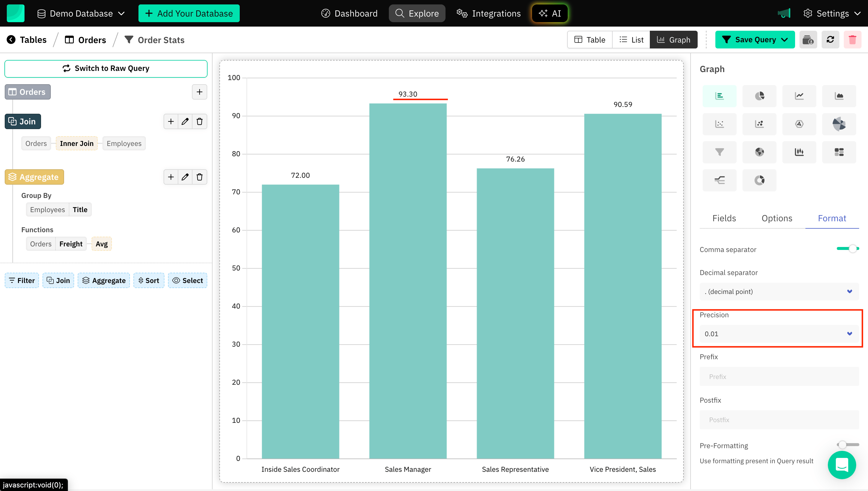This screenshot has width=868, height=491.
Task: Click the refresh query icon
Action: (x=830, y=40)
